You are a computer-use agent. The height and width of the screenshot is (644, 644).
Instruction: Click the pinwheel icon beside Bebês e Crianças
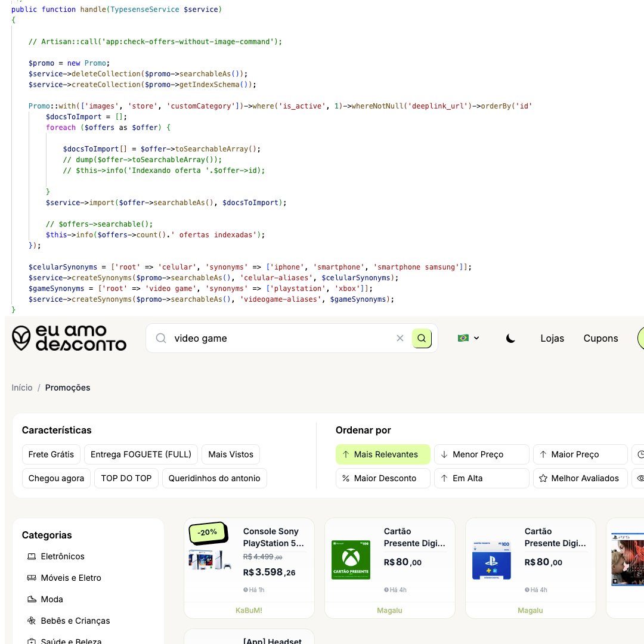point(32,621)
